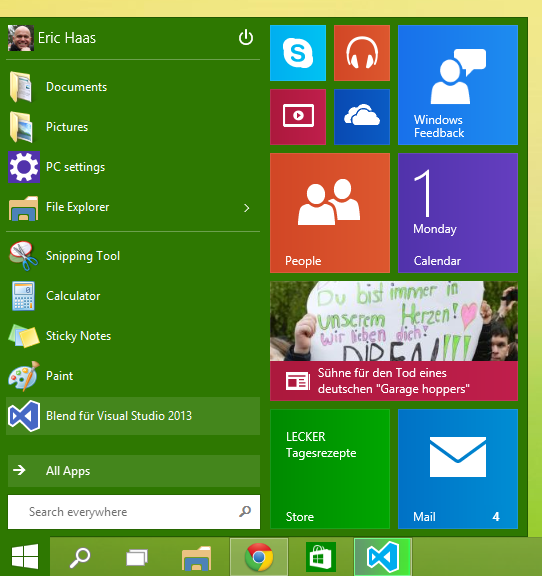Screen dimensions: 542x576
Task: Click the Mail unread count 4
Action: point(496,517)
